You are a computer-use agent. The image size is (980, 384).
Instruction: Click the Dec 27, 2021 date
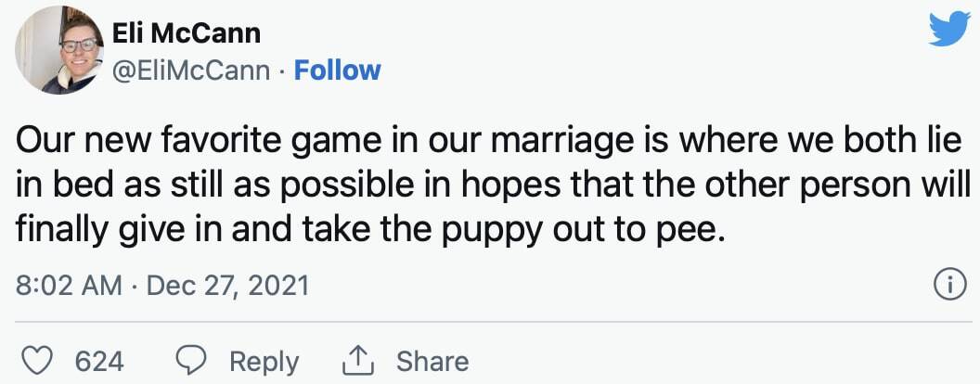tap(227, 286)
